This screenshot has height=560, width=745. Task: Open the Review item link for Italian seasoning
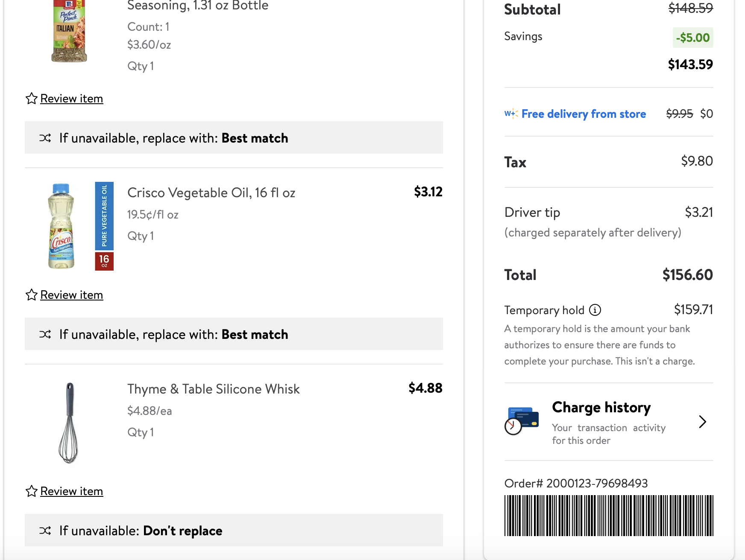pos(71,99)
